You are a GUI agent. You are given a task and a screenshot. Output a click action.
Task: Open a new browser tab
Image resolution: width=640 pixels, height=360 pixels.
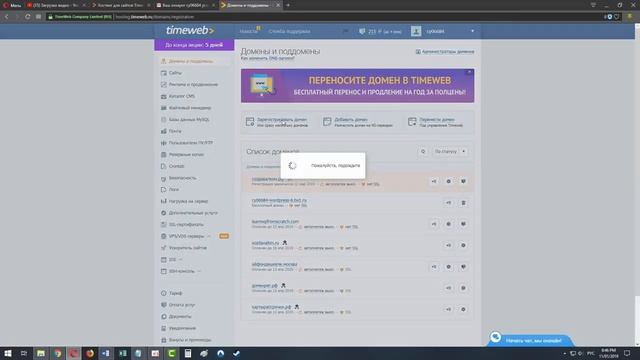(288, 5)
